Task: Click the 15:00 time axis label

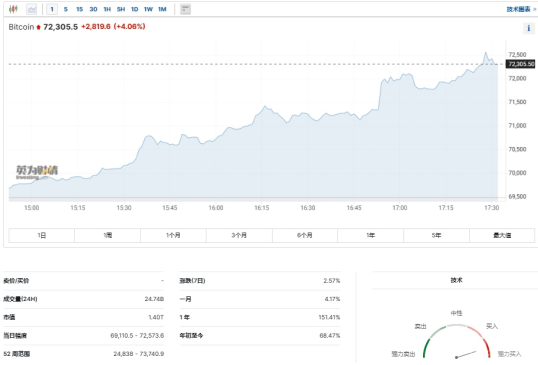Action: 31,208
